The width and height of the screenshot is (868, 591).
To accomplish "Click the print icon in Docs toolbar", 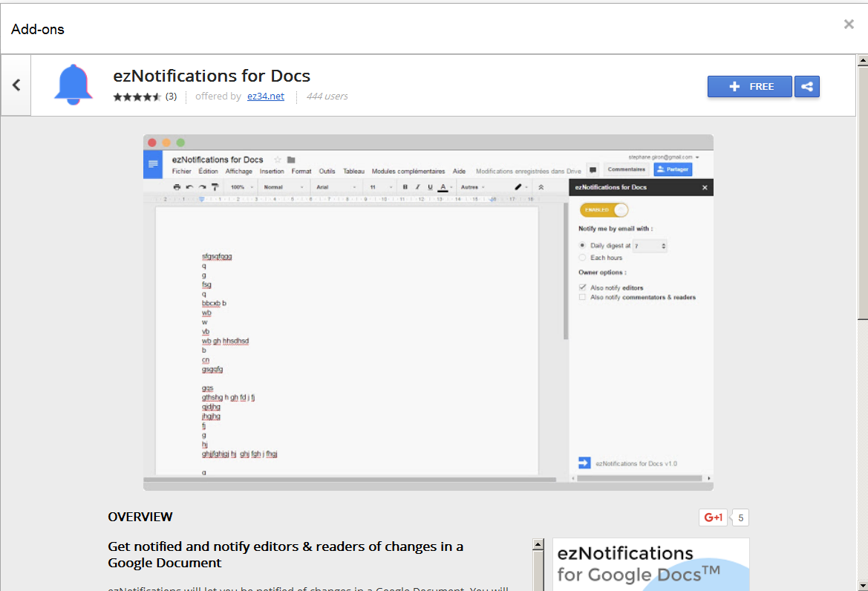I will (177, 187).
